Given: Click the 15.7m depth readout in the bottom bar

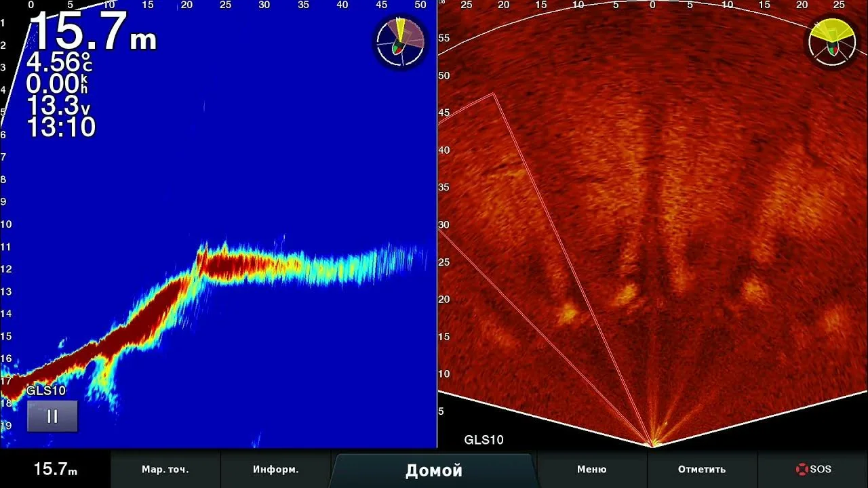Looking at the screenshot, I should pos(55,469).
